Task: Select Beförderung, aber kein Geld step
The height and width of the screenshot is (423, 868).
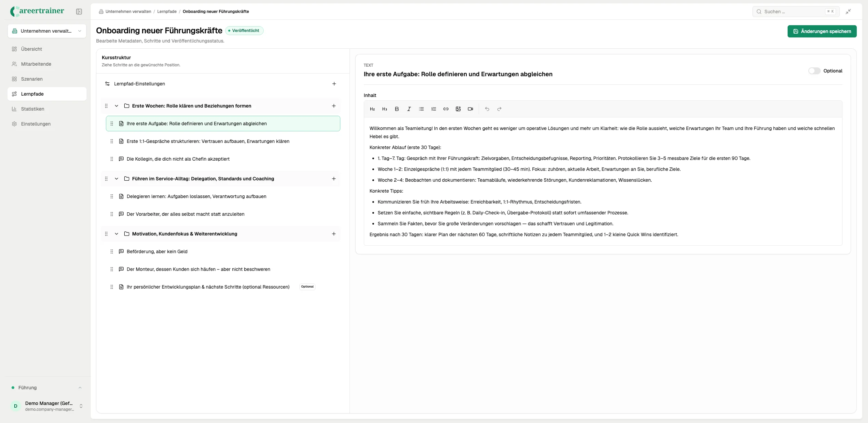Action: (223, 251)
